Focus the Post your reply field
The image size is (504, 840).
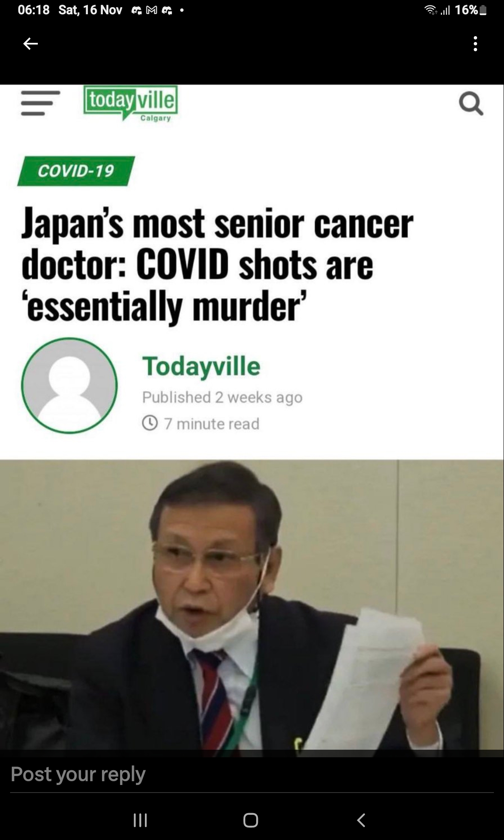pyautogui.click(x=252, y=774)
